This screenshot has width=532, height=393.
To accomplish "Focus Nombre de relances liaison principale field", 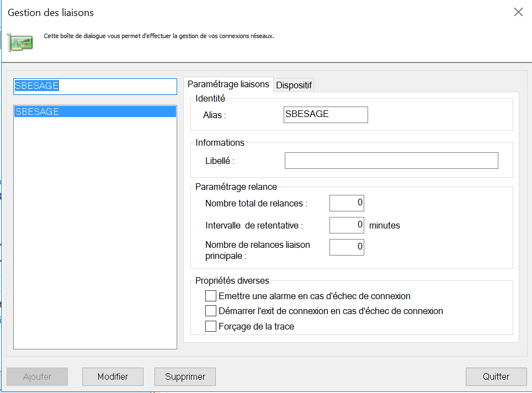I will click(347, 247).
